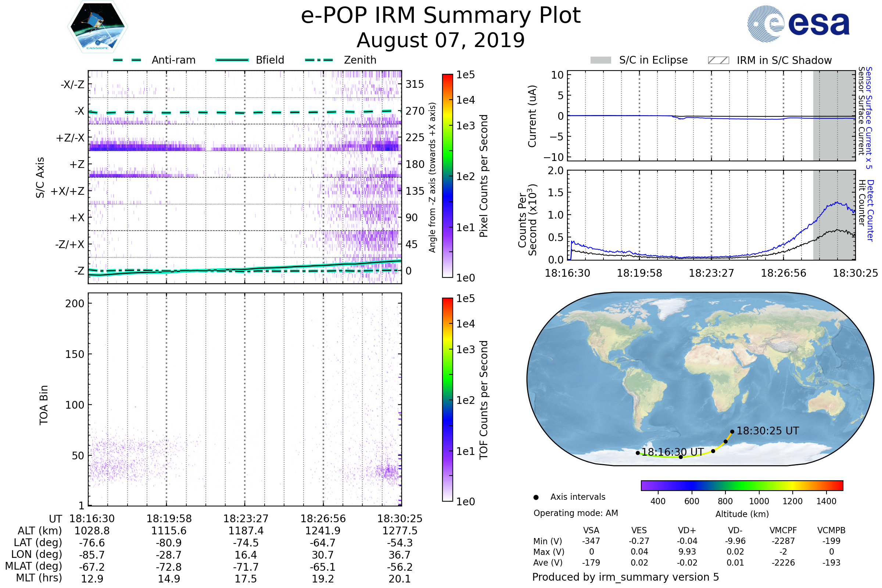882x588 pixels.
Task: Click the e-POP IRM Summary Plot title
Action: pos(441,16)
